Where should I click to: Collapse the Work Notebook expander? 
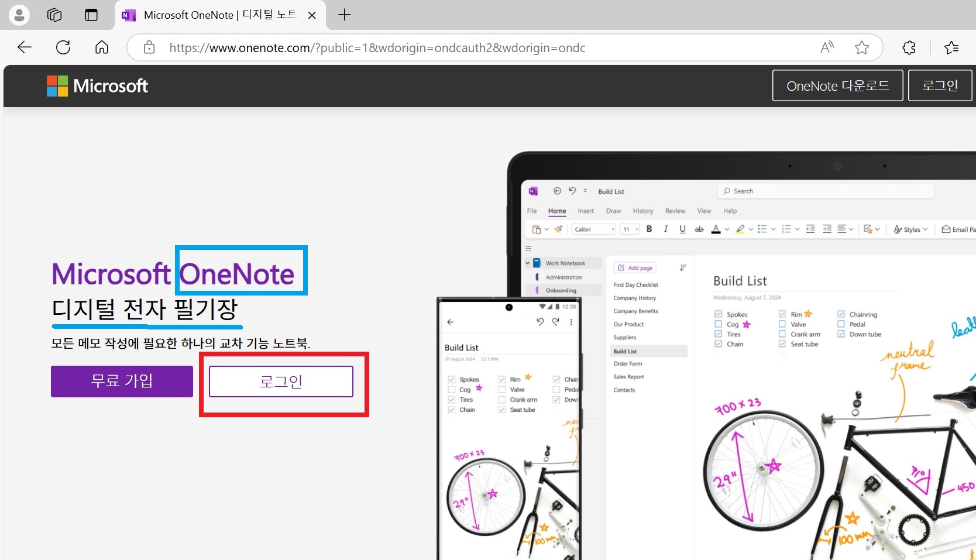[527, 263]
